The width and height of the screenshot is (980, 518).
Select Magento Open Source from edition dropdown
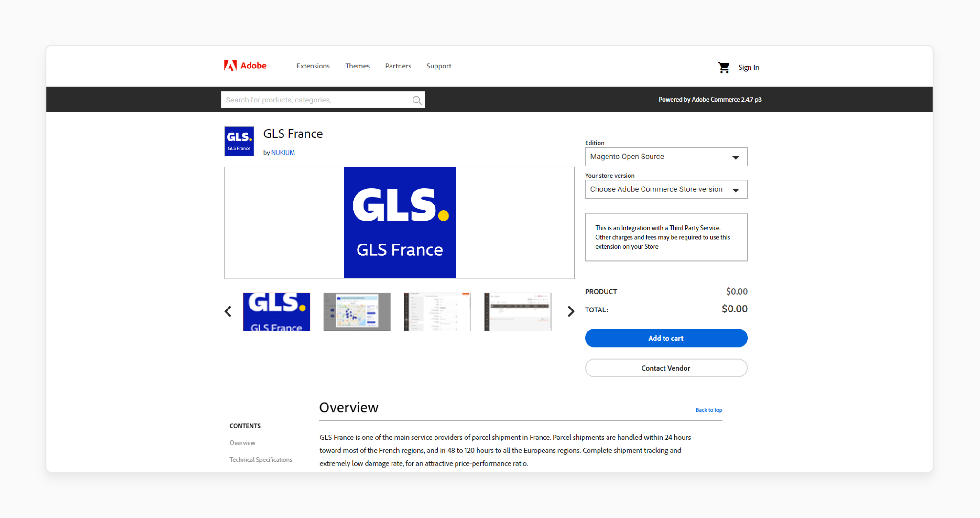pos(666,156)
